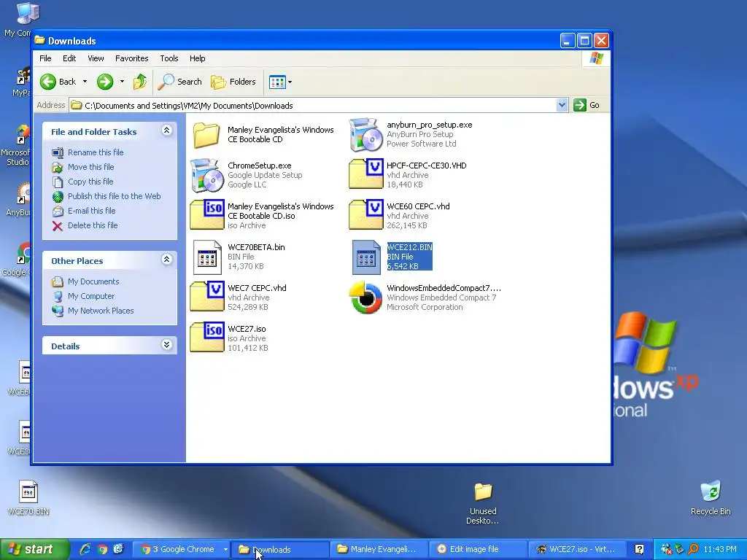
Task: Launch Internet Explorer from Quick Launch
Action: (x=85, y=550)
